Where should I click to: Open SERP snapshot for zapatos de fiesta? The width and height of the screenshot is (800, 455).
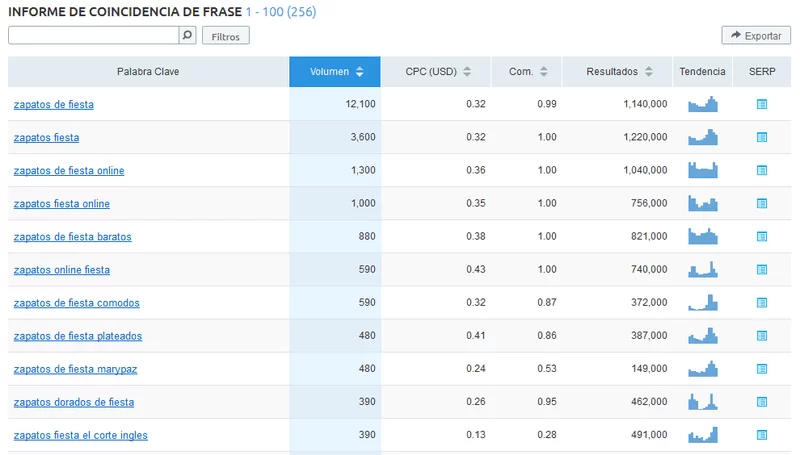coord(762,104)
